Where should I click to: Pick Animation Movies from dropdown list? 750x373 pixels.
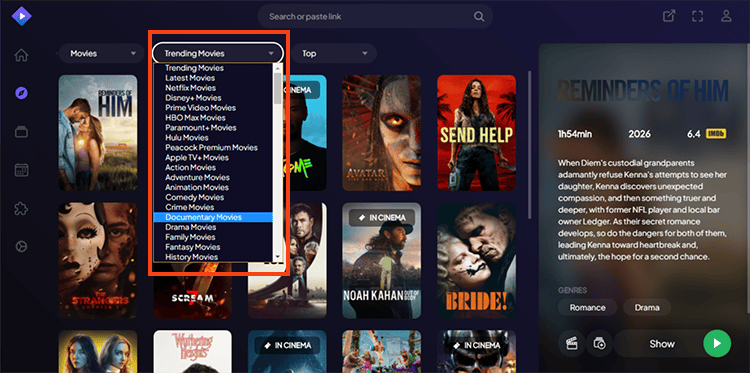pos(213,187)
